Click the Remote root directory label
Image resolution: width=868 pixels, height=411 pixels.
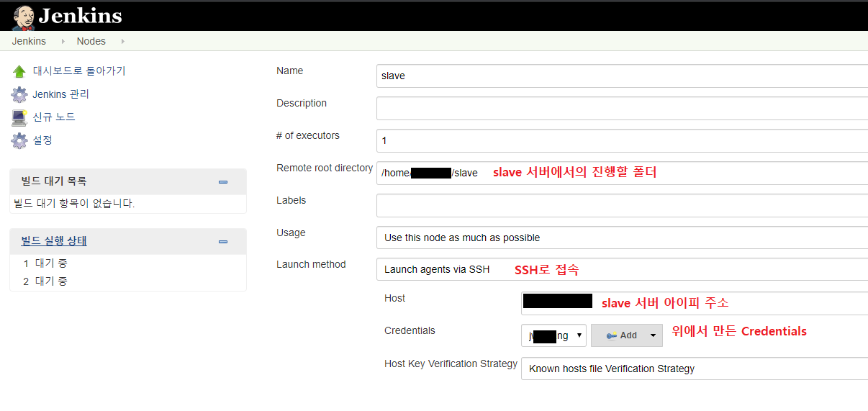[x=325, y=168]
